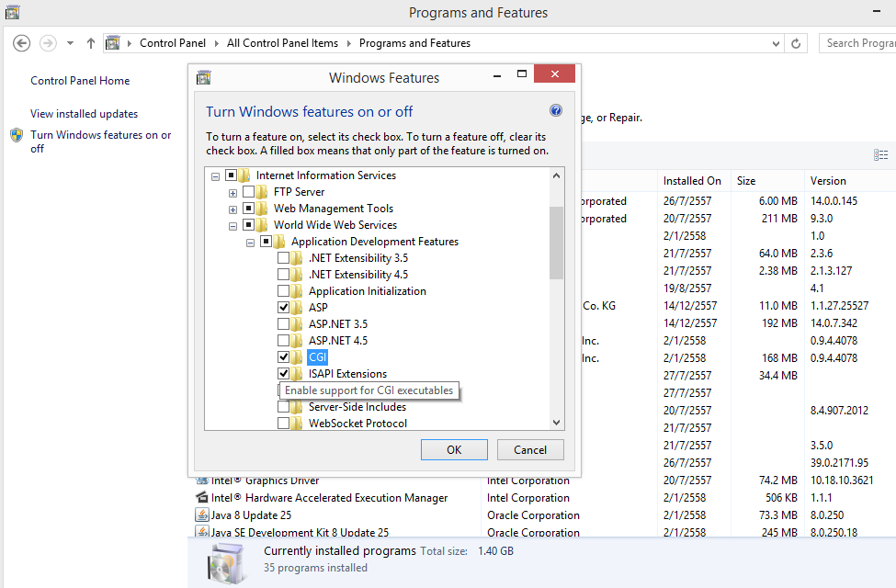Click the up one level arrow
Screen dimensions: 896x588
coord(91,43)
